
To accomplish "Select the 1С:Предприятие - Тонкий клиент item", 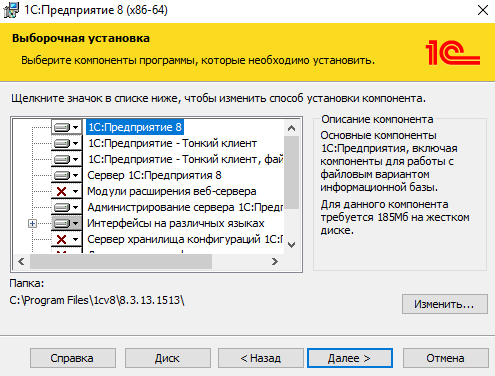I will point(172,143).
